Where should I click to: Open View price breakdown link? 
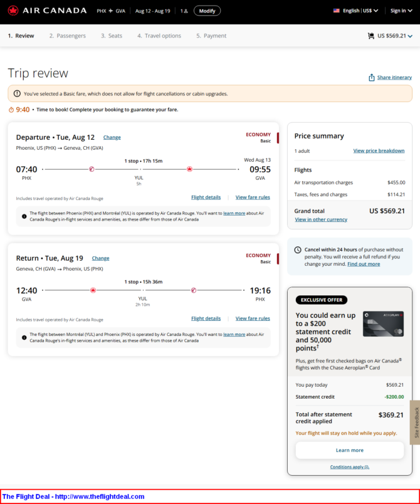(x=379, y=150)
